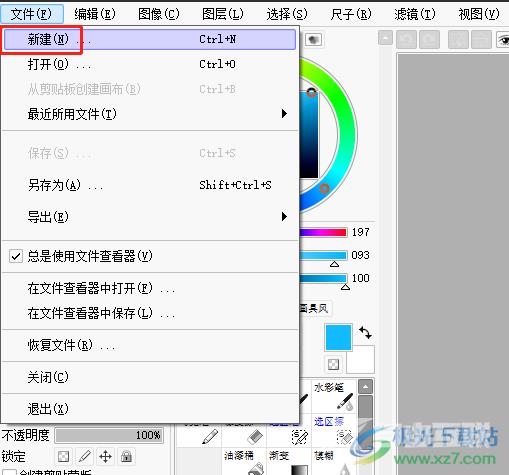
Task: Choose 在文件查看器中保存(L) entry
Action: click(x=150, y=313)
